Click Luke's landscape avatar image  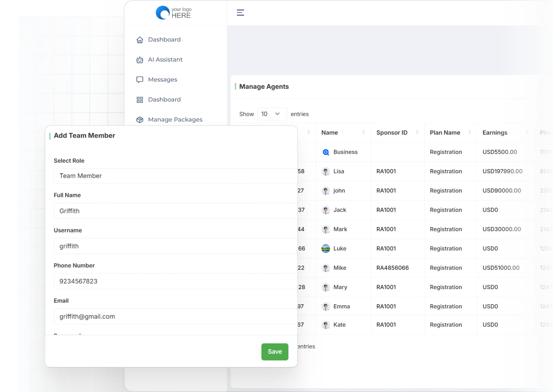326,249
